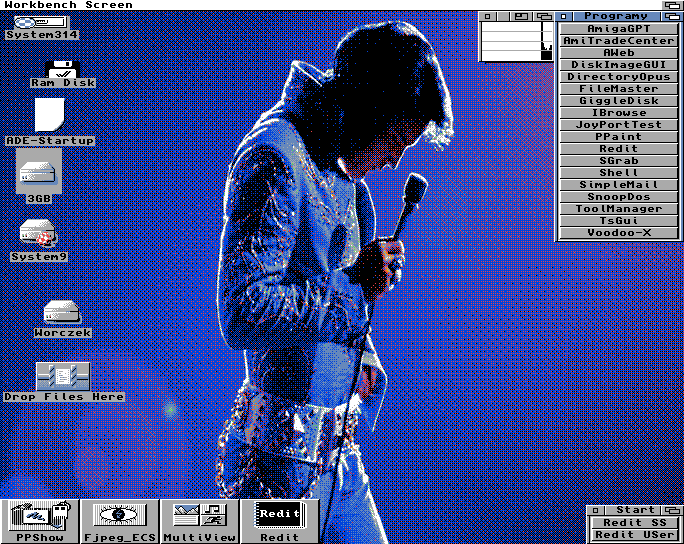Launch Shell from the Programy panel
Image resolution: width=684 pixels, height=544 pixels.
pos(618,173)
